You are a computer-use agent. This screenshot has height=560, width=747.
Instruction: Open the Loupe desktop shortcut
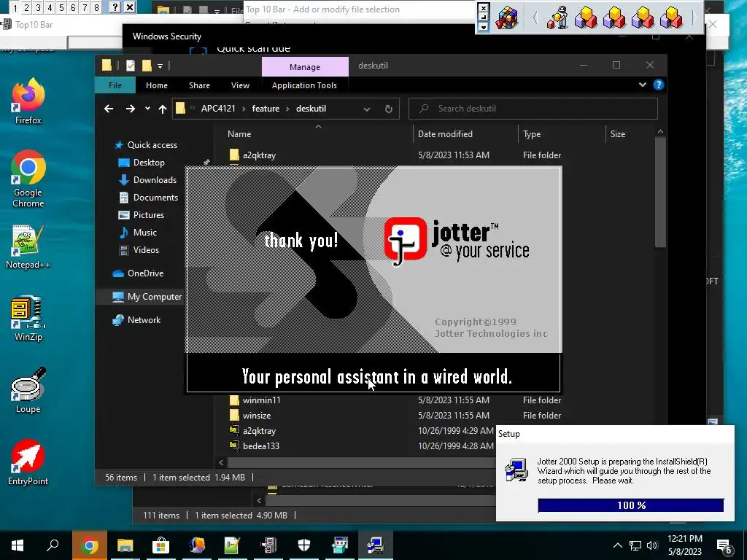28,391
